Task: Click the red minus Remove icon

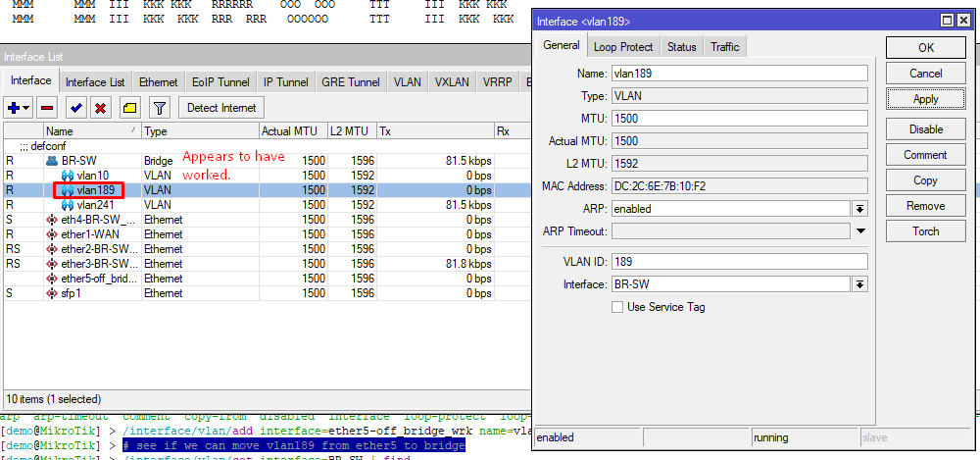Action: pos(47,108)
